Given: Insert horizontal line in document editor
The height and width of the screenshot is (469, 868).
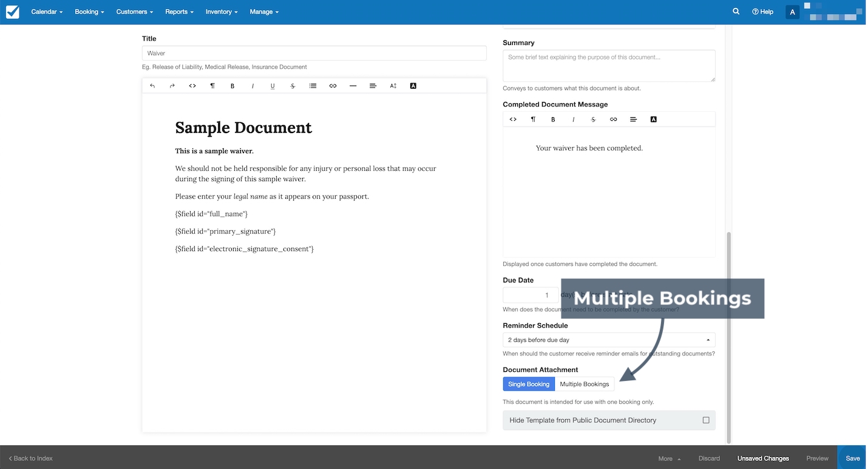Looking at the screenshot, I should 353,86.
